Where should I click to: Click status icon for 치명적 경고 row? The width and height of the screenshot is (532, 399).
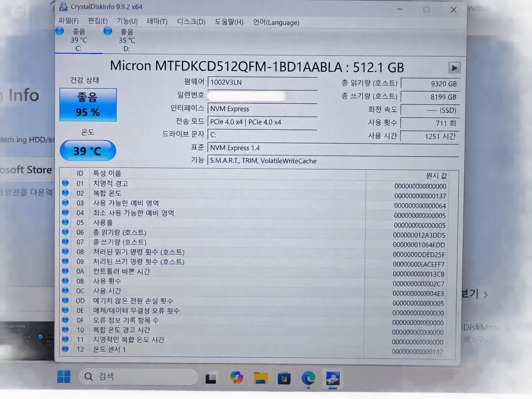(x=65, y=183)
